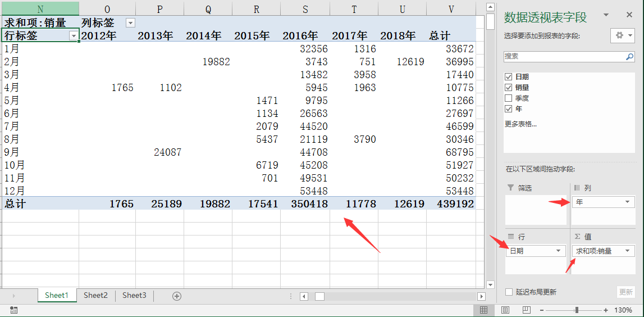Switch to the Sheet1 tab
644x317 pixels.
pos(57,295)
